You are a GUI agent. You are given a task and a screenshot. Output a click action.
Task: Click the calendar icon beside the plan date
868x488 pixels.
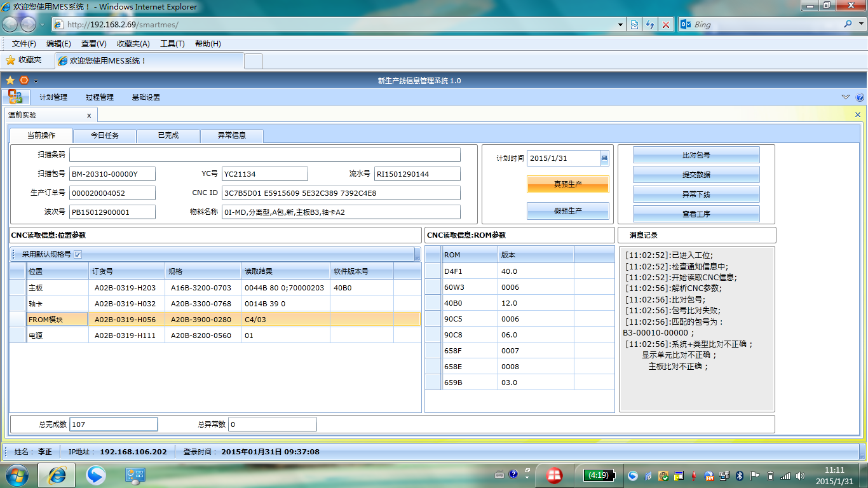(604, 158)
